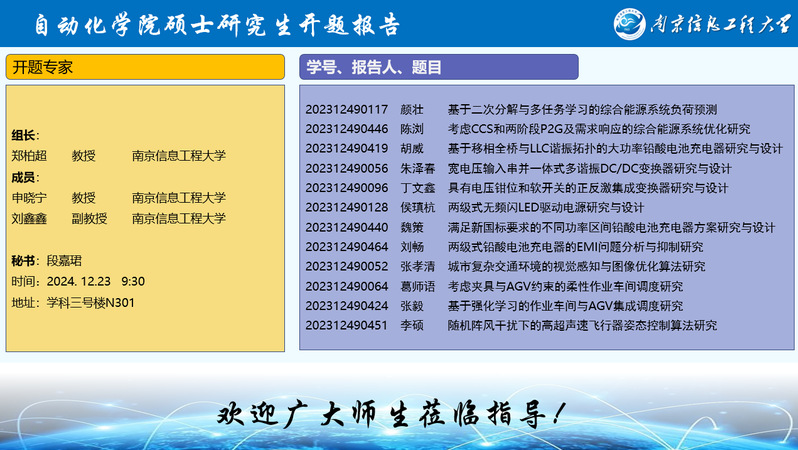Screen dimensions: 798x450
Task: Click presenter name 陈浏
Action: click(x=411, y=129)
